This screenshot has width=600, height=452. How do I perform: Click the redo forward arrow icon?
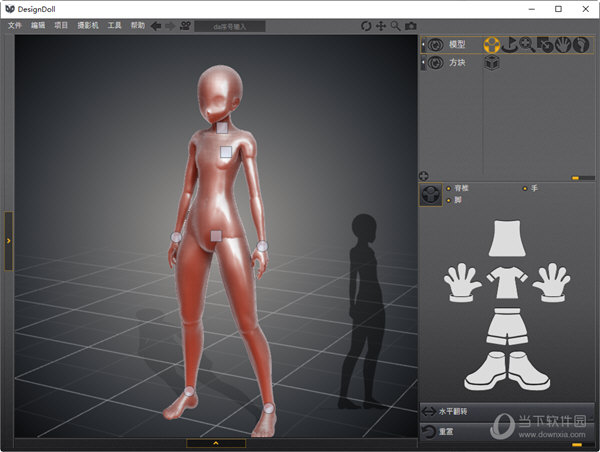click(170, 26)
